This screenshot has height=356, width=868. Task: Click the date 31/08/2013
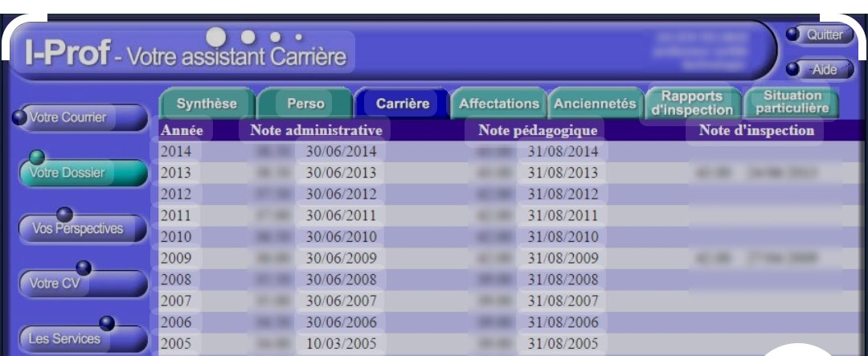click(x=563, y=173)
